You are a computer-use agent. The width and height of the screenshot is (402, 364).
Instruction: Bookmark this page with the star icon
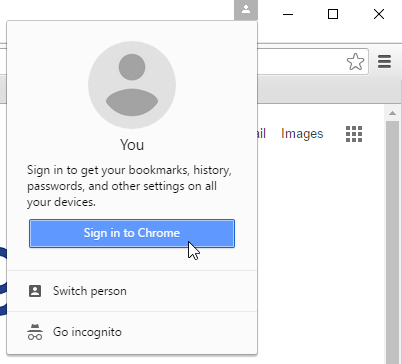(x=355, y=62)
